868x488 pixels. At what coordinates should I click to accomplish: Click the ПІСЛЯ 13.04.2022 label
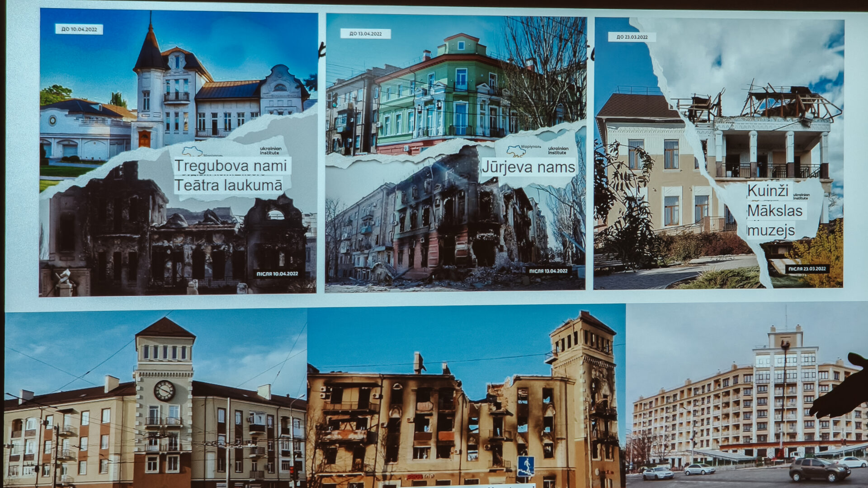(548, 271)
